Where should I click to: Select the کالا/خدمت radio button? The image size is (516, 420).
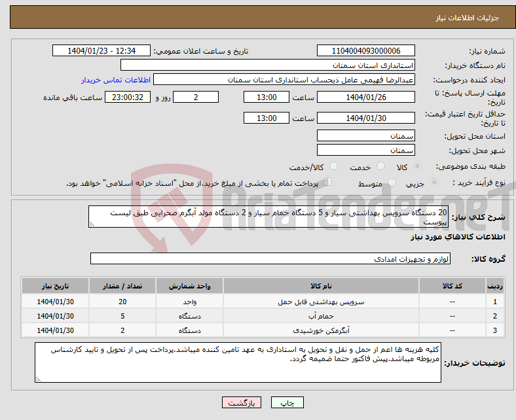tap(334, 166)
